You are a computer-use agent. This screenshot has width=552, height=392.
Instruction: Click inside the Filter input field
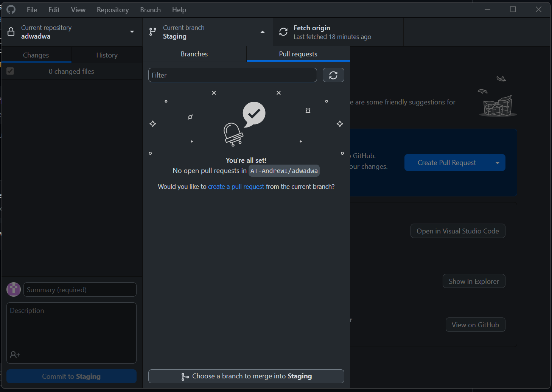click(x=232, y=75)
